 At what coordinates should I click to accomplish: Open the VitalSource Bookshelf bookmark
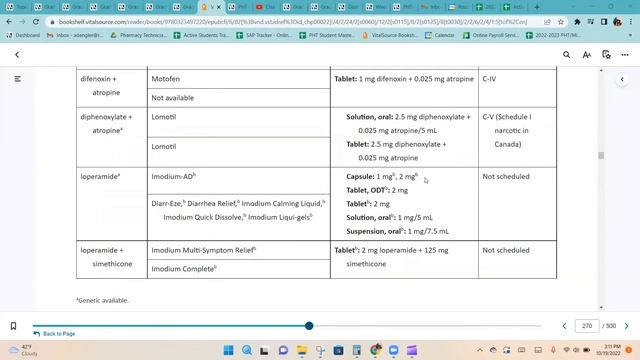coord(390,36)
